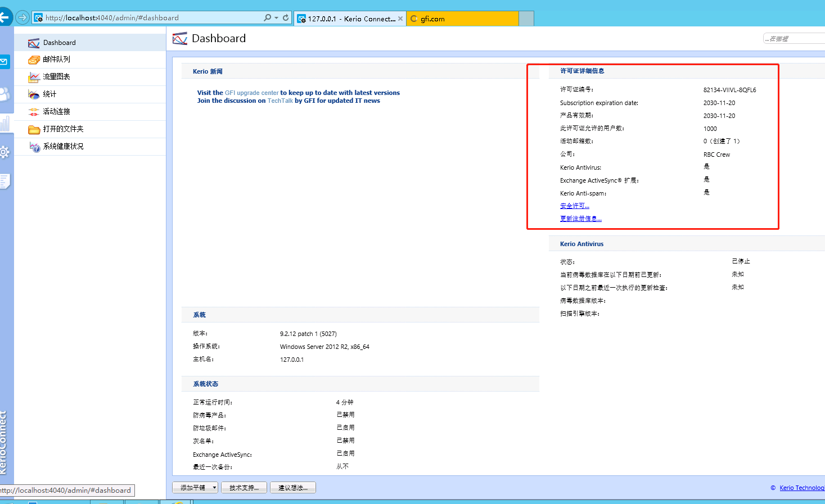Click the allowed users value 1000
This screenshot has height=504, width=825.
pos(710,129)
